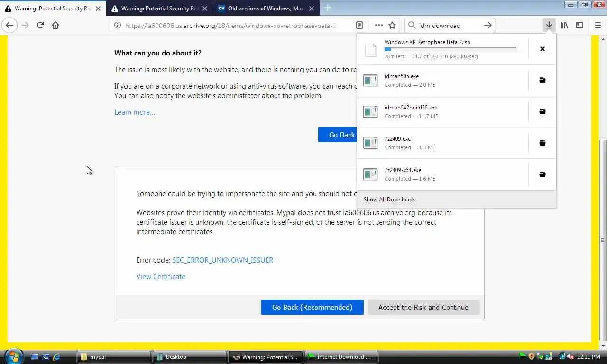Switch to 'Old versions of Windows, Mac' tab

(x=266, y=9)
